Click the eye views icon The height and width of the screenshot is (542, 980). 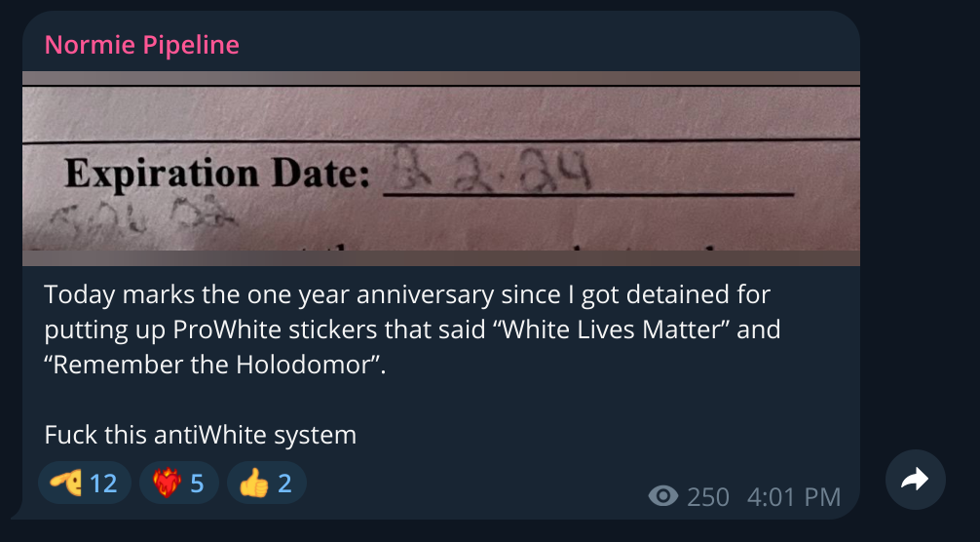tap(663, 497)
